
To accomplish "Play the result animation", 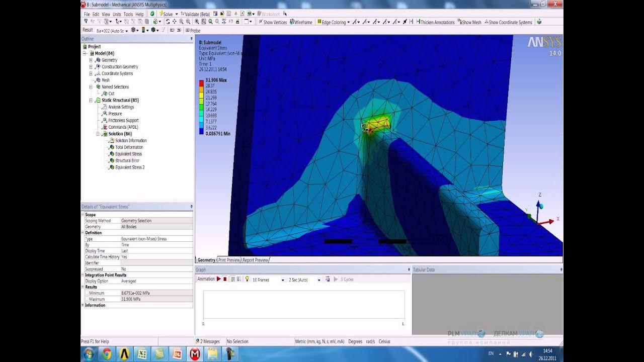I will (219, 279).
